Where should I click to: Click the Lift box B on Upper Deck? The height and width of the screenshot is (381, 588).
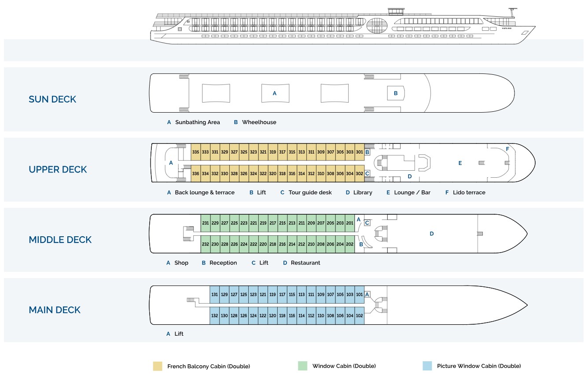coord(367,152)
